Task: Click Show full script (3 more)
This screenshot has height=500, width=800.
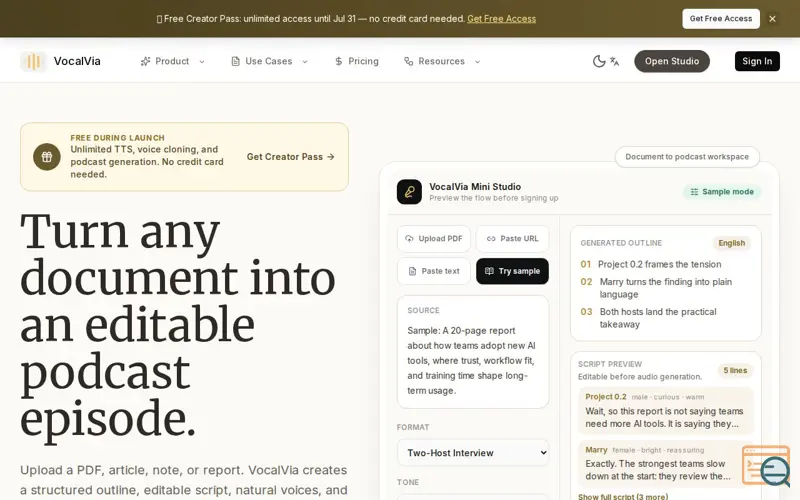Action: (622, 496)
